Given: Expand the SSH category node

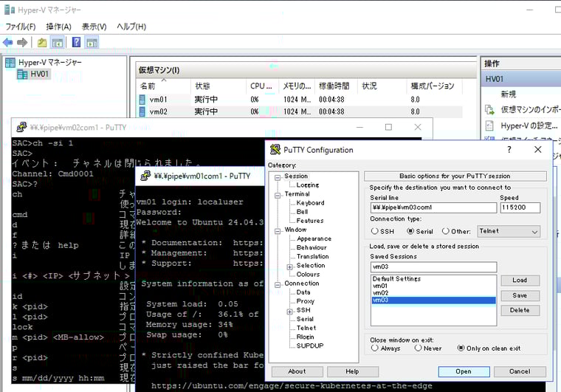Looking at the screenshot, I should [x=290, y=312].
